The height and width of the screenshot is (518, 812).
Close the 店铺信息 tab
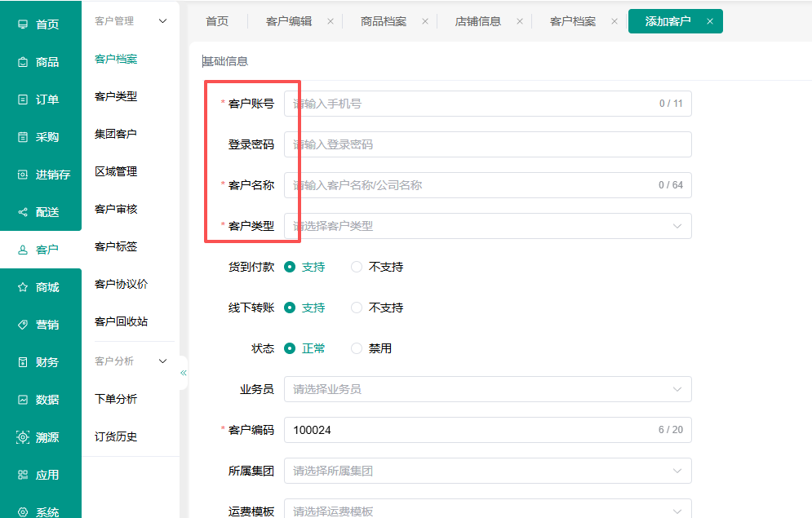click(x=520, y=21)
